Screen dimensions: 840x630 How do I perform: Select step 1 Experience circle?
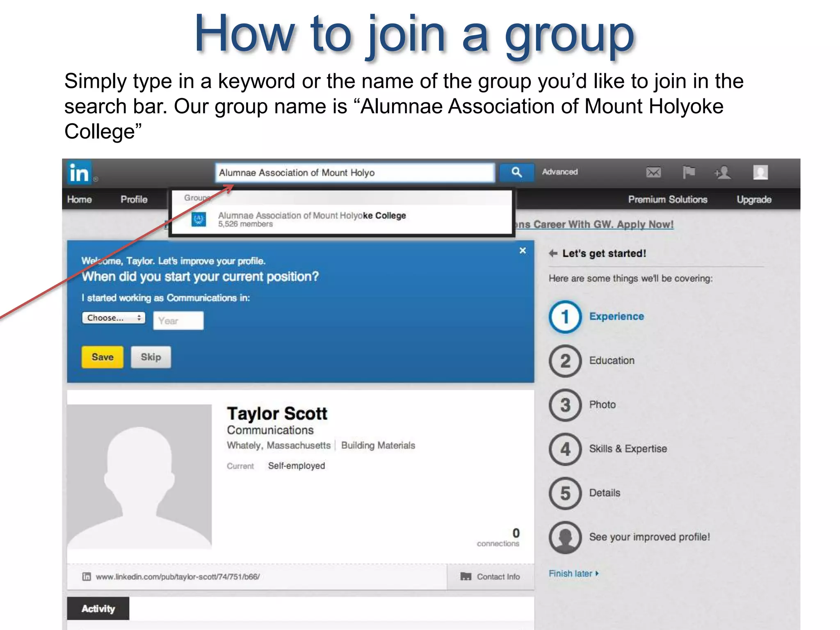pyautogui.click(x=565, y=317)
